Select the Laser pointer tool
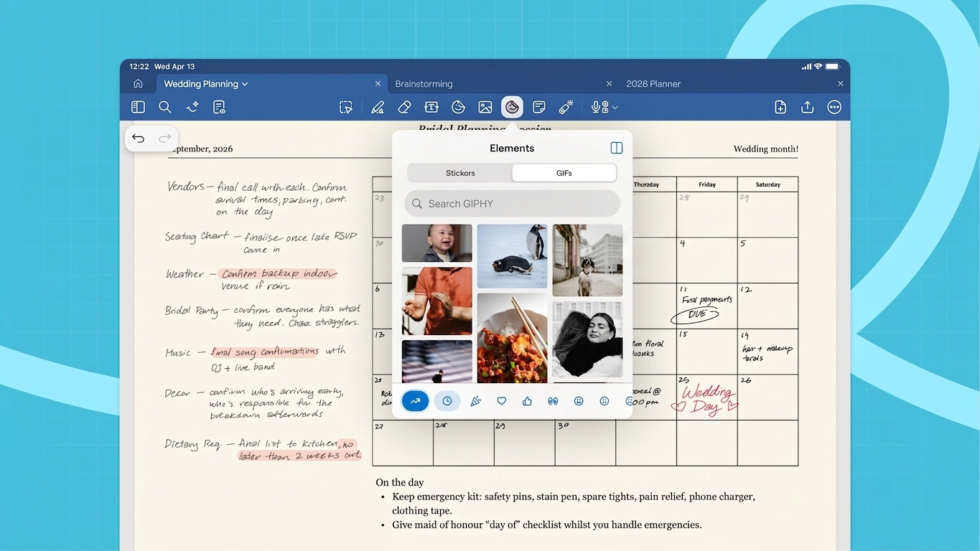Screen dimensions: 980x551 (x=566, y=107)
